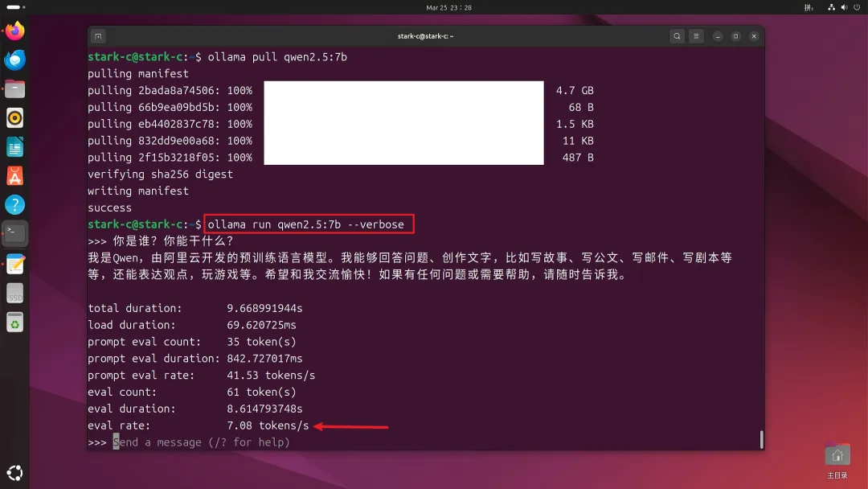Click the 'pulling 2f15b3218f05' line
The height and width of the screenshot is (489, 868).
coord(170,158)
